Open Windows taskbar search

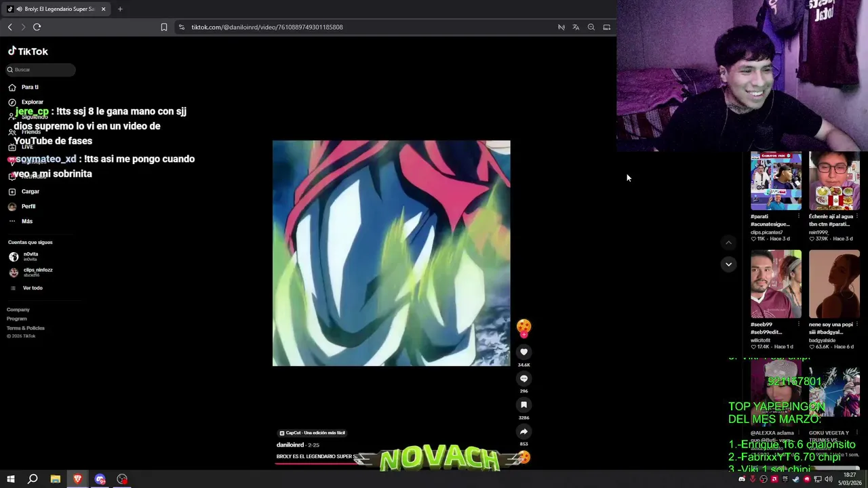(33, 479)
